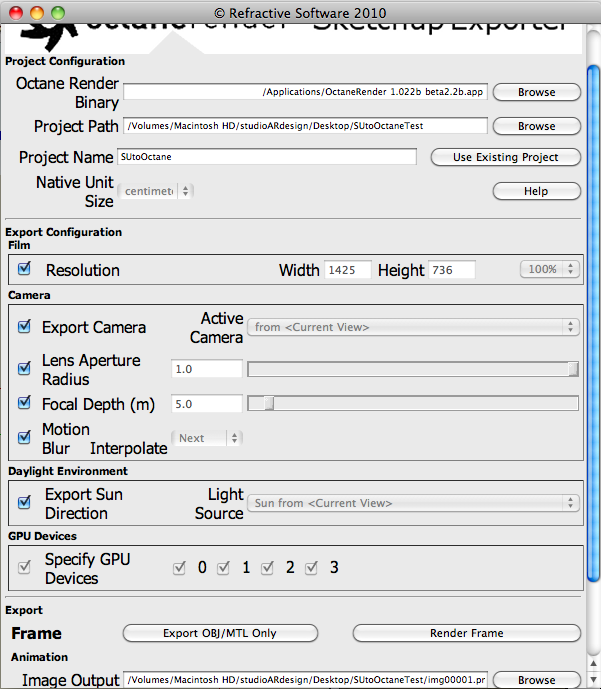Click the Export Configuration heading
Screen dimensions: 601x689
[x=64, y=232]
